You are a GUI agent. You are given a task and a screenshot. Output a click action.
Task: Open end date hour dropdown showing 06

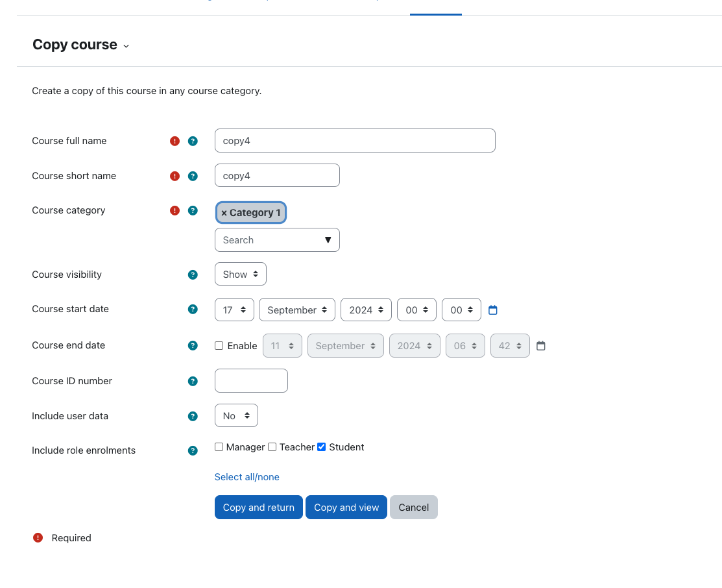465,346
